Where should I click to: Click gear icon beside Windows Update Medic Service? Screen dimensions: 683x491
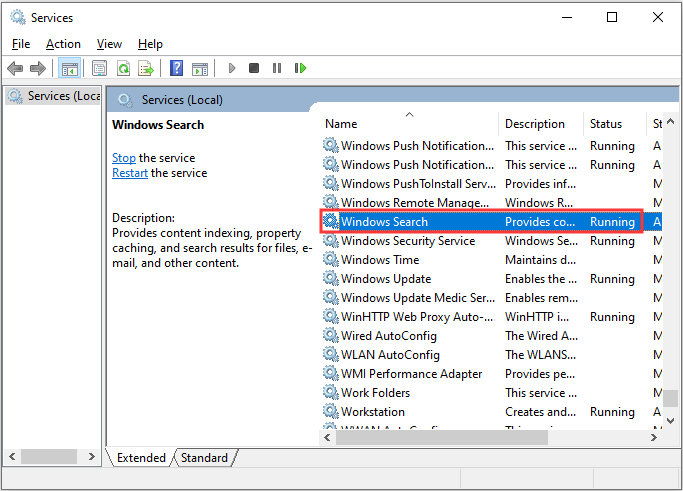coord(331,297)
